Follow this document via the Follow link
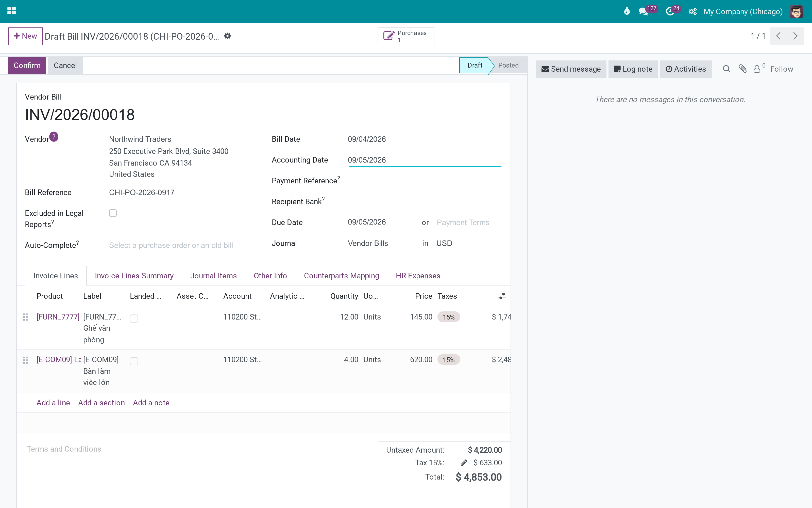 [x=782, y=69]
